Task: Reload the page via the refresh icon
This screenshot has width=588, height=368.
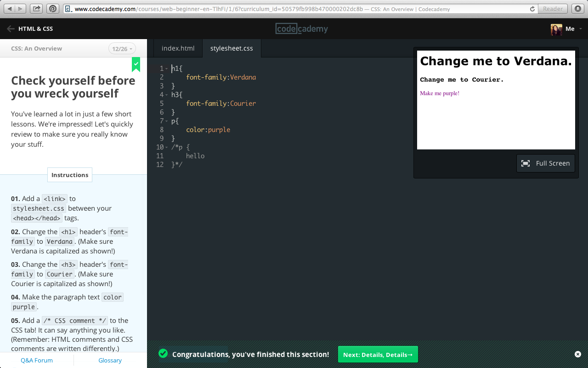Action: (532, 8)
